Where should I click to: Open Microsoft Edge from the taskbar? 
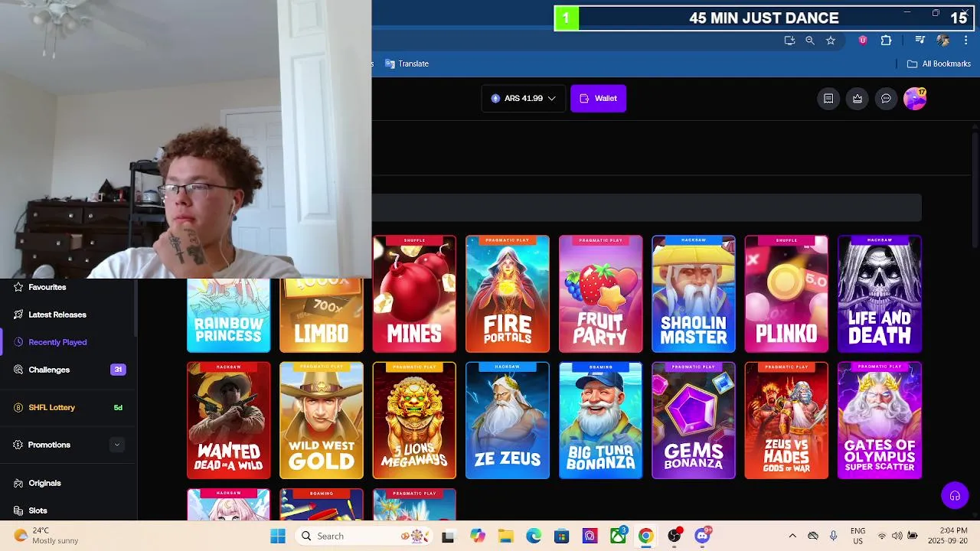pyautogui.click(x=534, y=536)
